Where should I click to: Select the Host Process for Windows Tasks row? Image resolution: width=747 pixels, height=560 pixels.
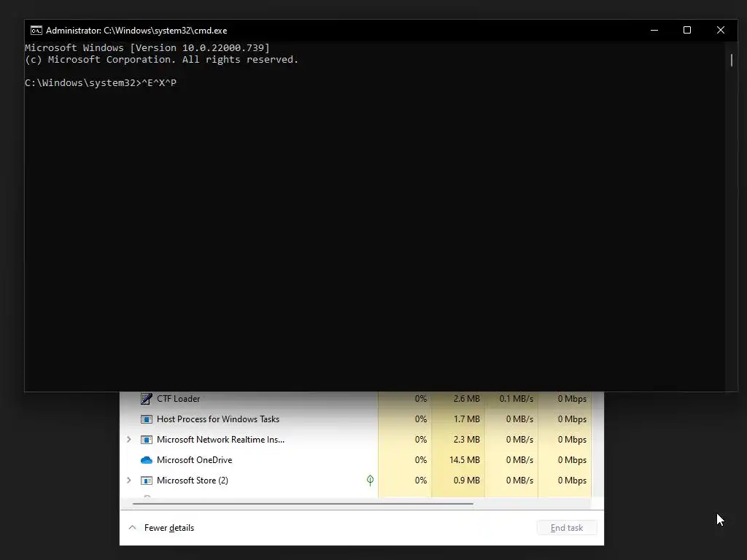tap(356, 419)
